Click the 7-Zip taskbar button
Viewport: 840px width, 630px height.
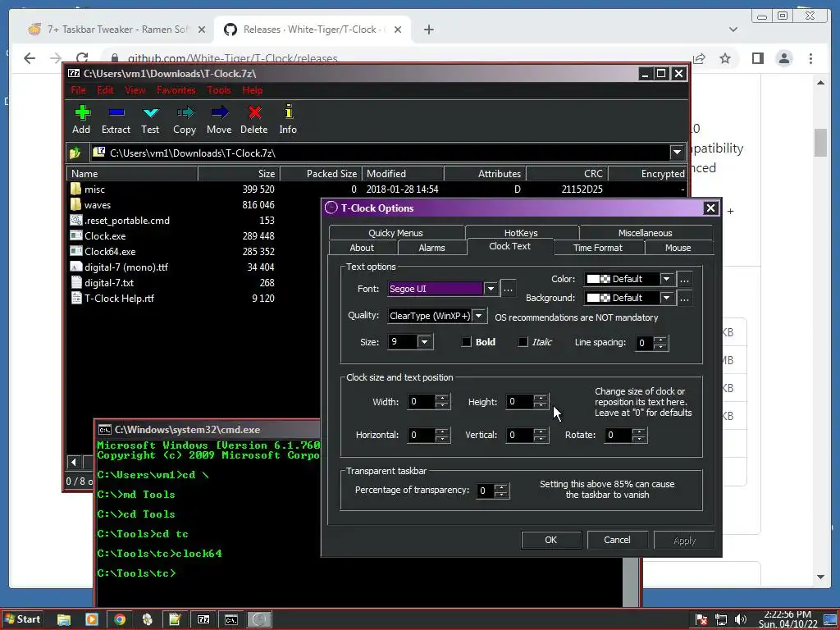pos(203,620)
